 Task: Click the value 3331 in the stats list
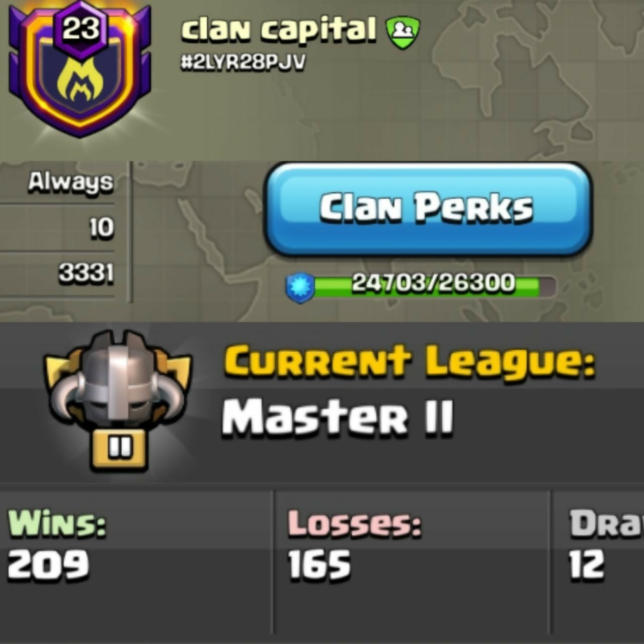pos(86,274)
